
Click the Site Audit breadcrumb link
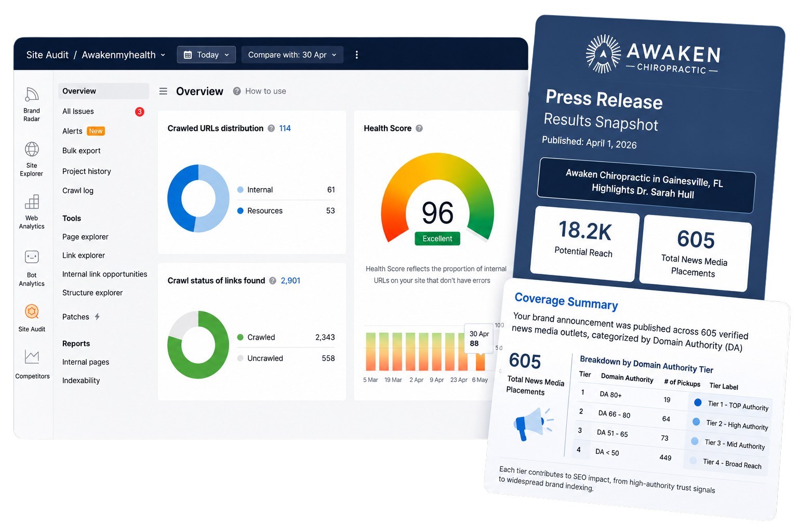(x=47, y=55)
